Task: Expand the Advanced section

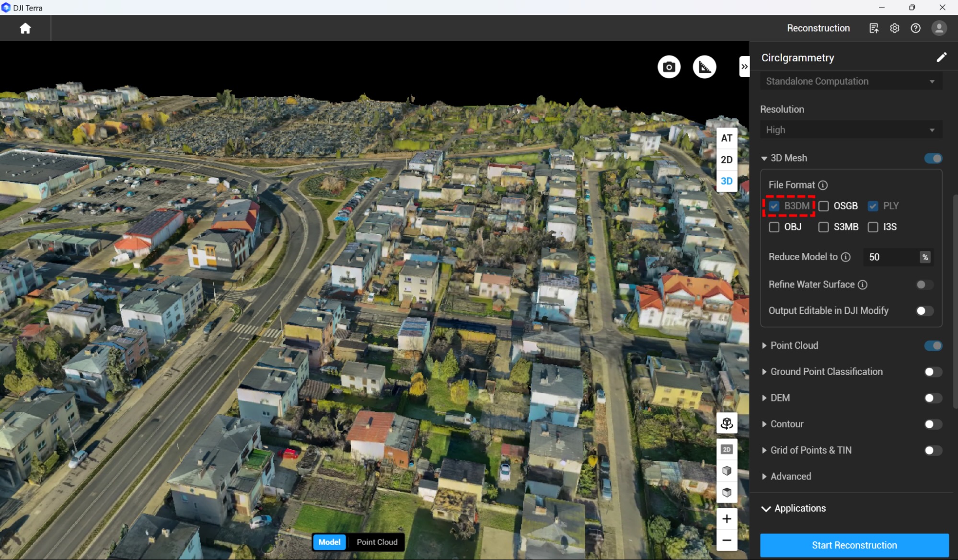Action: (x=764, y=477)
